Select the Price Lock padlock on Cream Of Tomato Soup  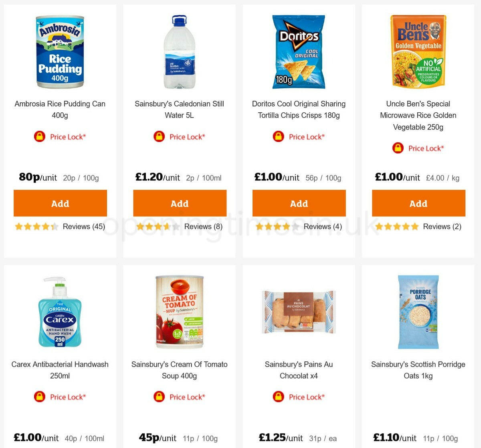coord(159,397)
